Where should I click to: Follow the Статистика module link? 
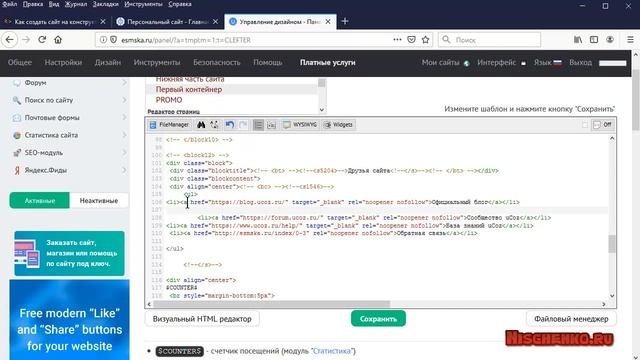[332, 351]
